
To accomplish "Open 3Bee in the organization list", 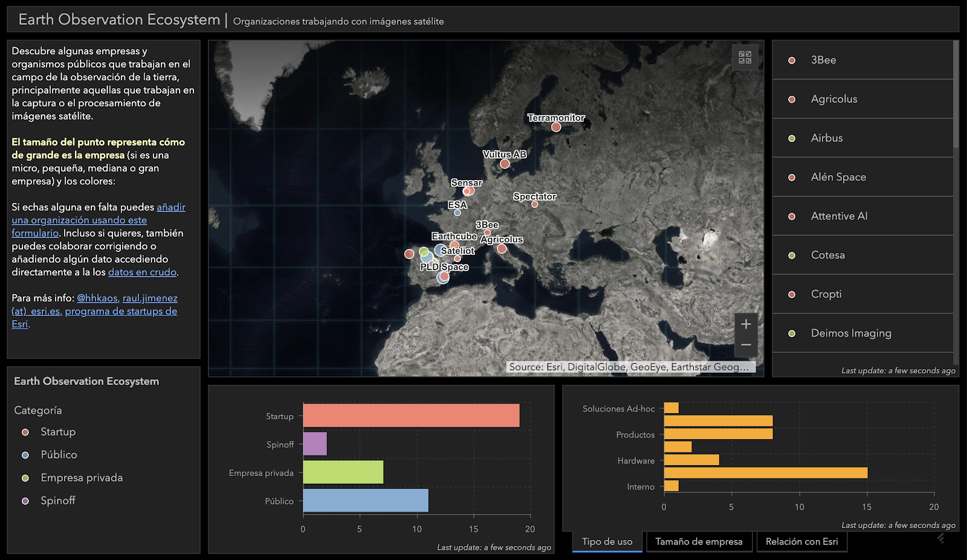I will (862, 60).
